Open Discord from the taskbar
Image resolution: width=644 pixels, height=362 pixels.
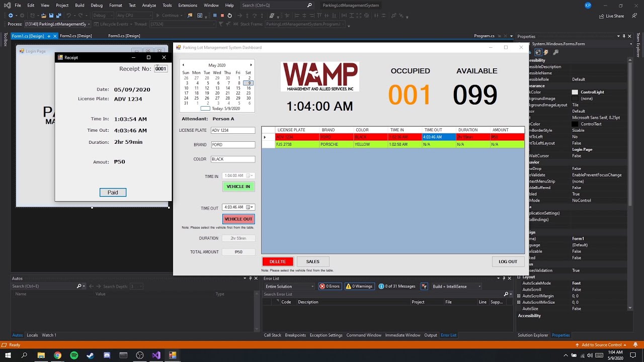pos(107,355)
